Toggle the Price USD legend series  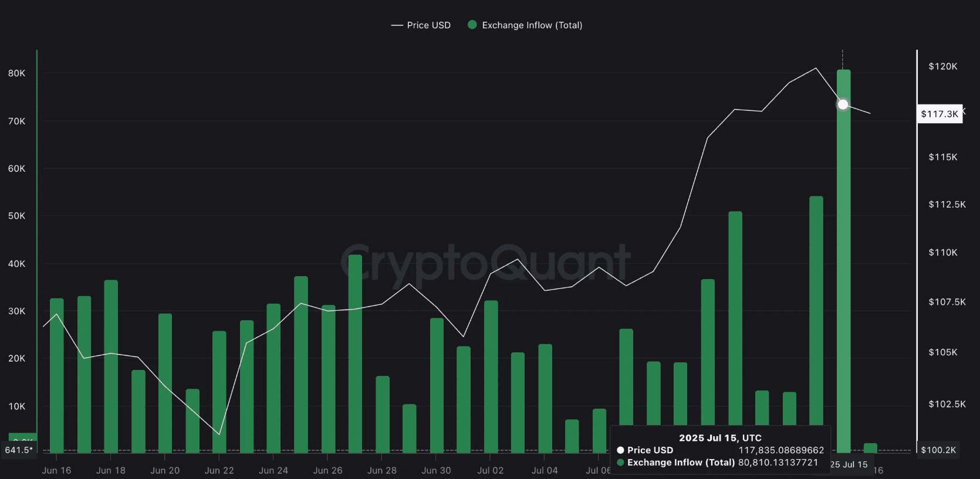[421, 25]
